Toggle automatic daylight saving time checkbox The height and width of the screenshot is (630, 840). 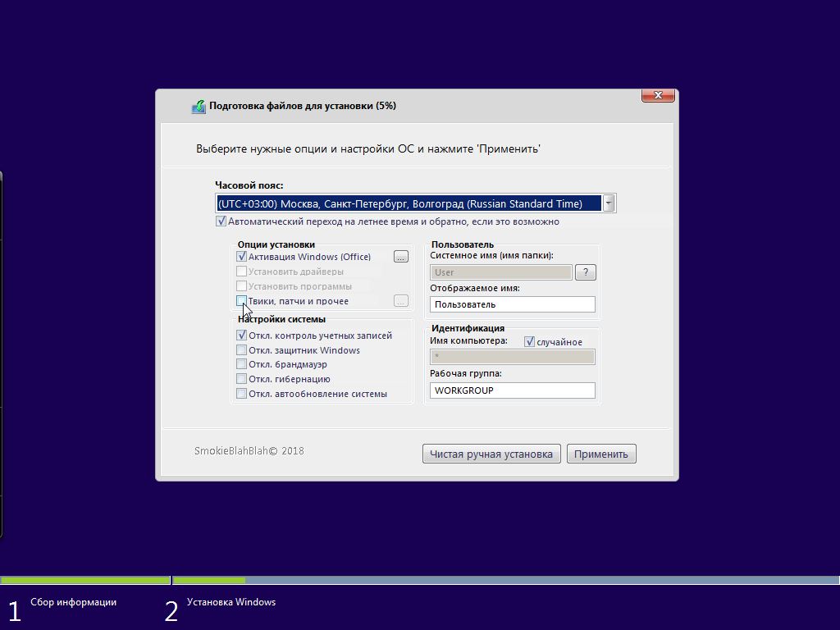(x=221, y=221)
